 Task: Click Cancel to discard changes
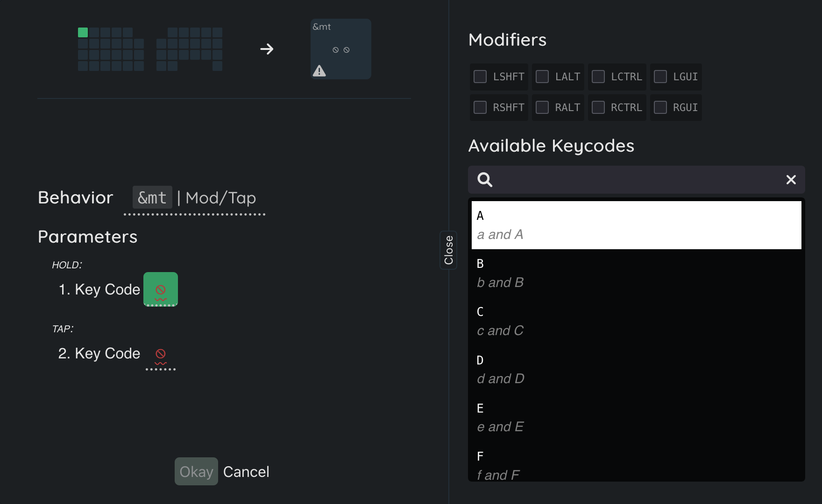tap(246, 472)
